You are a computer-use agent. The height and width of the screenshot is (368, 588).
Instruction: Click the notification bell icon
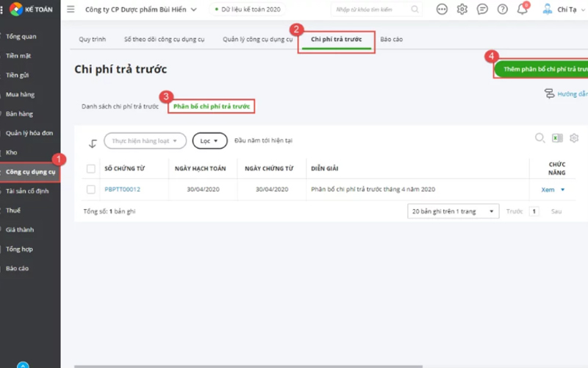coord(523,10)
